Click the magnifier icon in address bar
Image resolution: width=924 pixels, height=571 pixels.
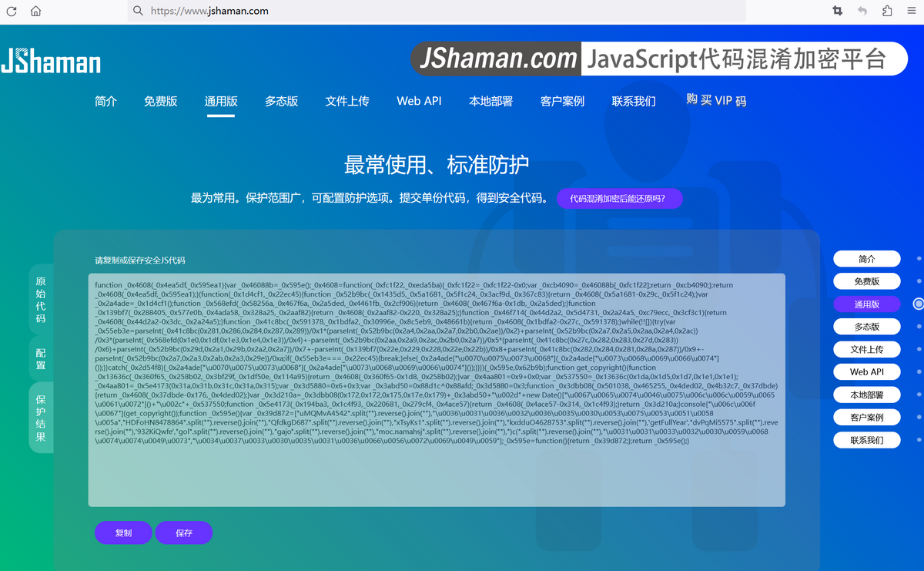click(139, 11)
